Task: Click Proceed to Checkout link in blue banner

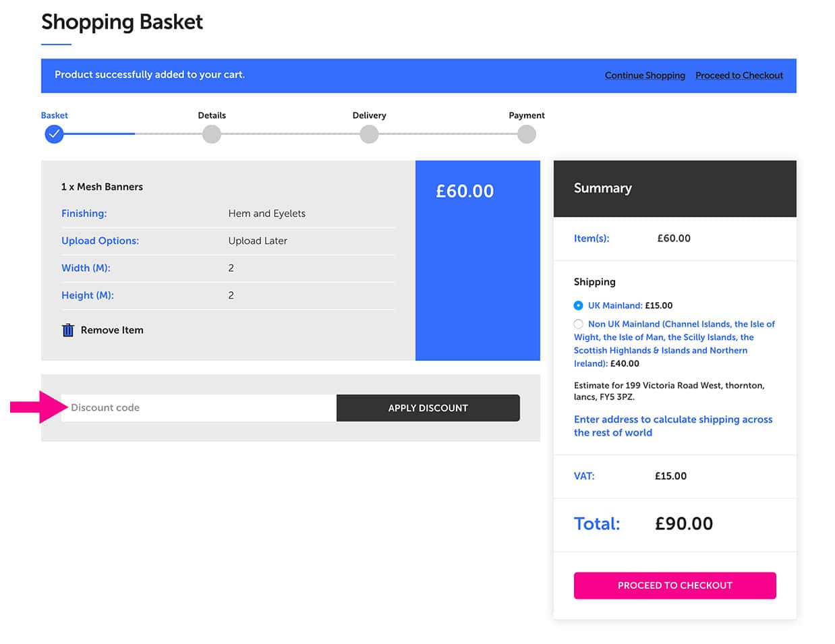Action: click(739, 76)
